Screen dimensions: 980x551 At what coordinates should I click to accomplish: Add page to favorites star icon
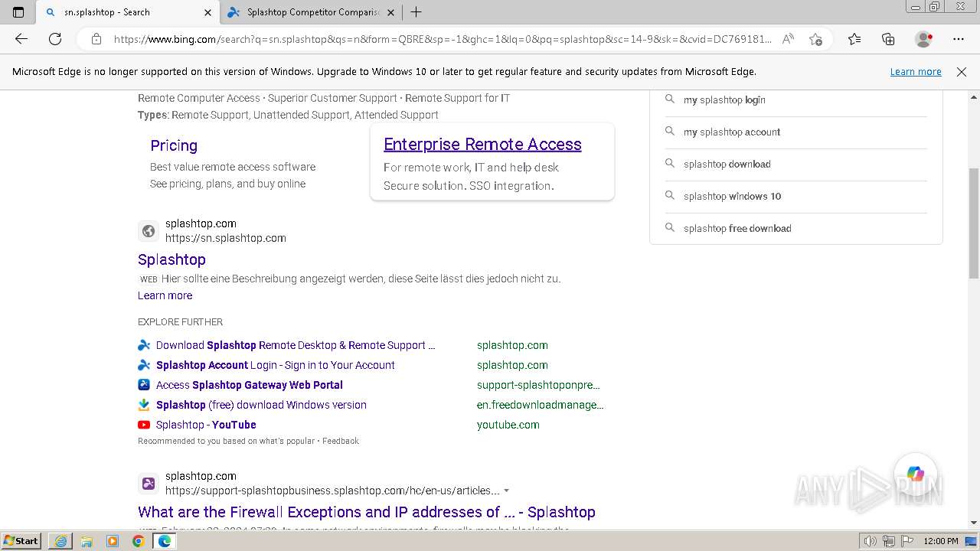point(815,39)
